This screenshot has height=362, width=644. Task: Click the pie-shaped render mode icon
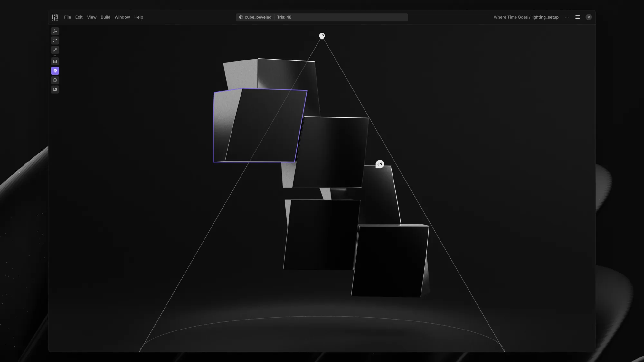tap(55, 89)
